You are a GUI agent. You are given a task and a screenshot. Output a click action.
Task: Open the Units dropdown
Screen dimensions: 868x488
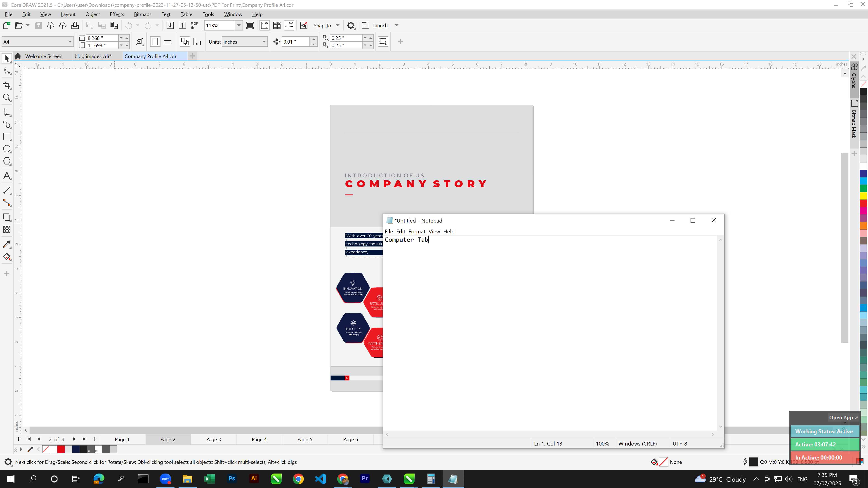click(x=264, y=42)
